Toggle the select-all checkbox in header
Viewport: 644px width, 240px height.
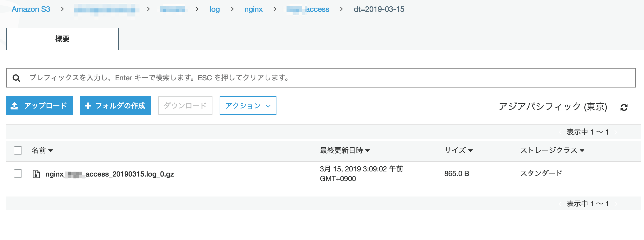point(18,150)
